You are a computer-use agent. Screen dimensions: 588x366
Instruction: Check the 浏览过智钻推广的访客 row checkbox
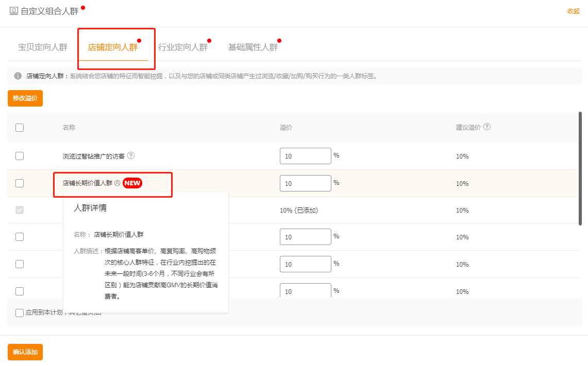click(20, 156)
